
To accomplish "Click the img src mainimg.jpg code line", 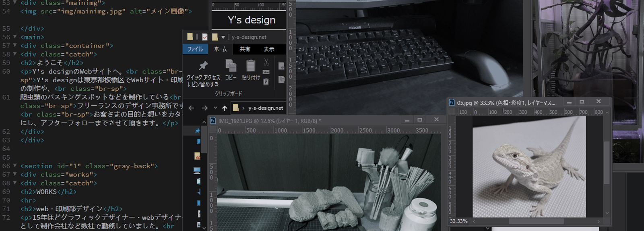I will [106, 11].
